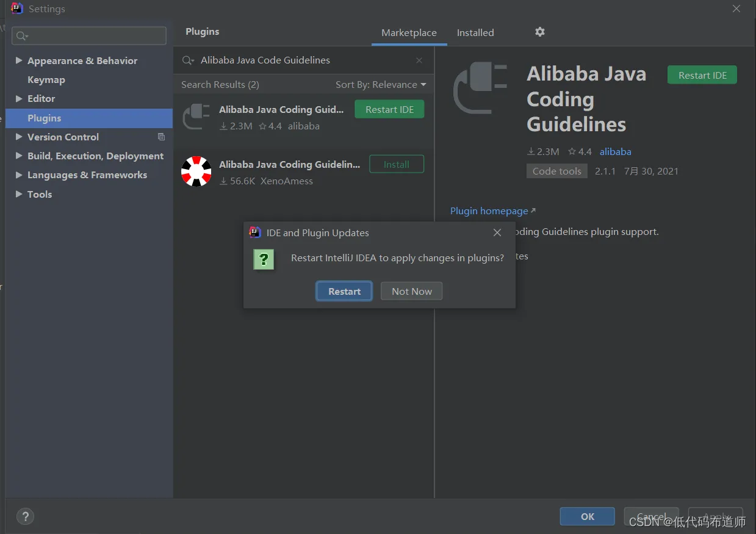Expand the Version Control section
Image resolution: width=756 pixels, height=534 pixels.
tap(19, 137)
